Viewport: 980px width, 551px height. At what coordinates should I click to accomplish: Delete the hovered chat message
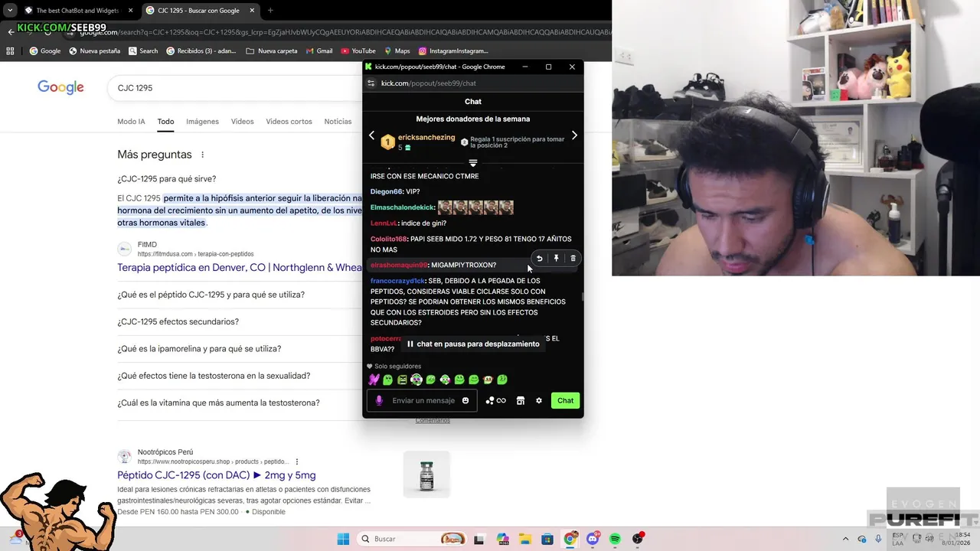[x=573, y=259]
